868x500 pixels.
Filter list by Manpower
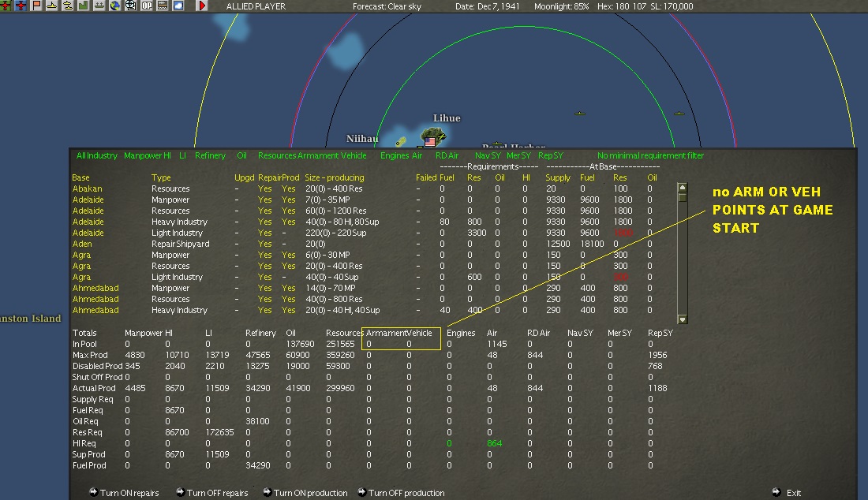coord(144,155)
